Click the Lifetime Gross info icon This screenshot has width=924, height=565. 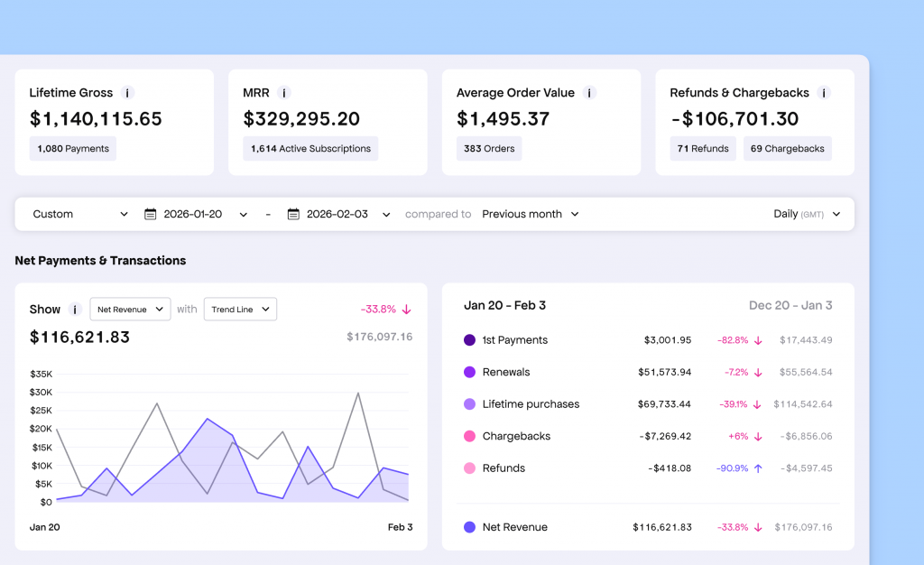point(127,92)
